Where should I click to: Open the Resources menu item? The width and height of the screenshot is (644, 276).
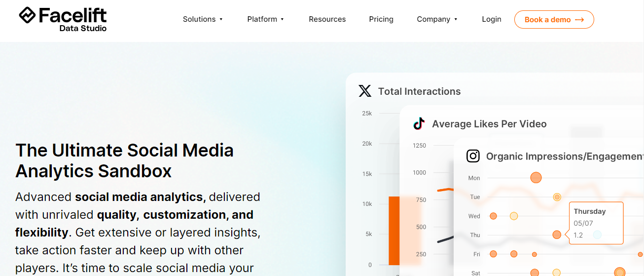[x=327, y=19]
